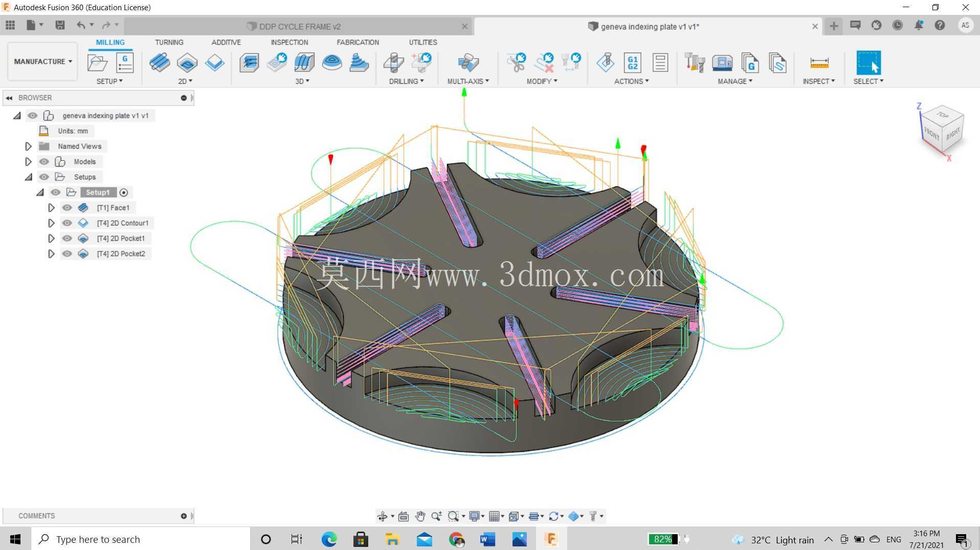
Task: Expand the [T4] 2D Pocket1 operation
Action: point(51,238)
